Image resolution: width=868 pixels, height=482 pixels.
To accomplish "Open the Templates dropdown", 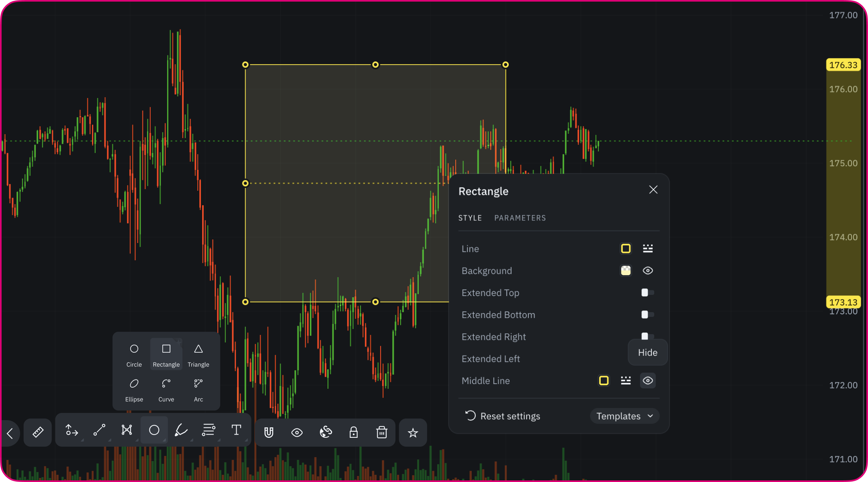I will point(624,416).
